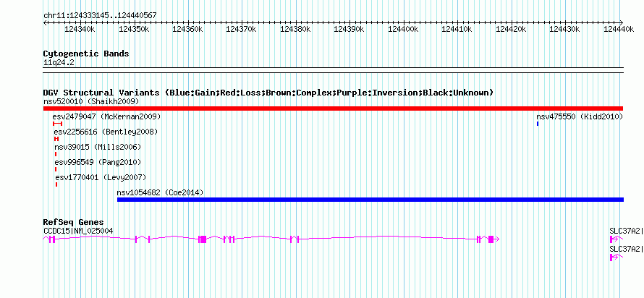
Task: Click the 124350k ruler tick label
Action: (134, 29)
